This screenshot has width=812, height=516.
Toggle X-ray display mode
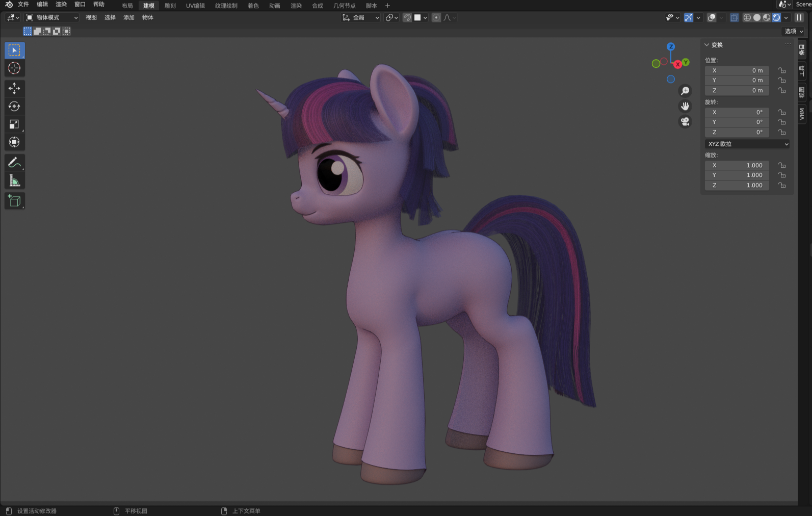734,17
